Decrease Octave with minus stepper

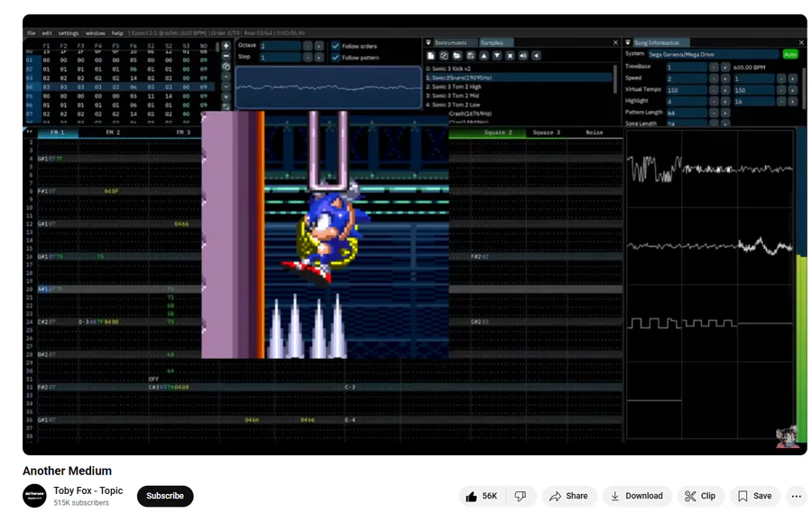click(x=308, y=46)
